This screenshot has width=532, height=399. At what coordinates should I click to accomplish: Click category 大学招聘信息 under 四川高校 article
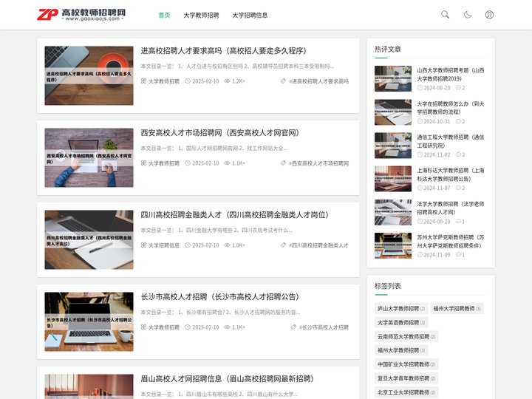[164, 245]
